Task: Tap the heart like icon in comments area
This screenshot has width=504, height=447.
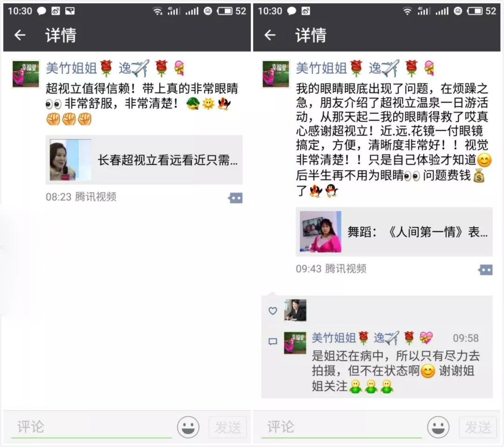Action: coord(273,311)
